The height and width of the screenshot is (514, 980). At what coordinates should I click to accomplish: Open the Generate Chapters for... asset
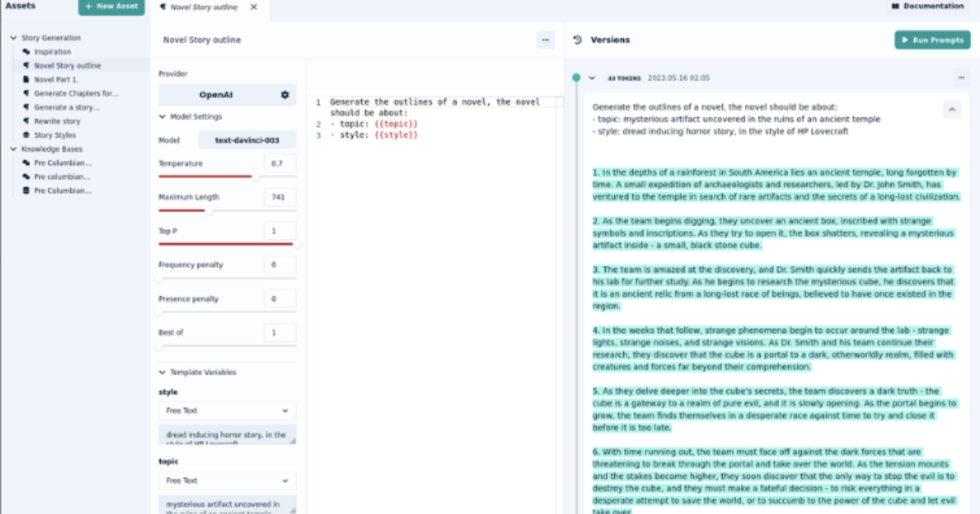click(x=76, y=93)
